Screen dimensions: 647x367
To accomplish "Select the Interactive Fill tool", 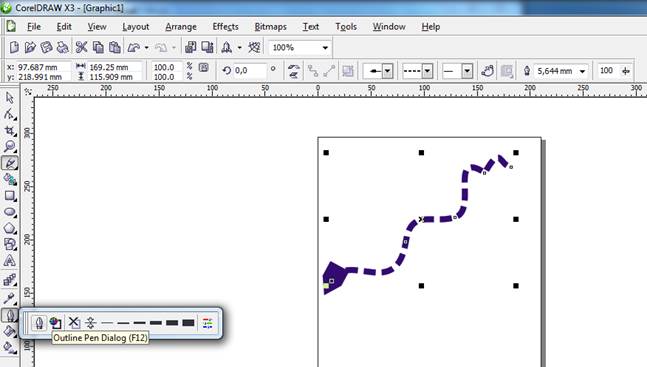I will coord(9,348).
